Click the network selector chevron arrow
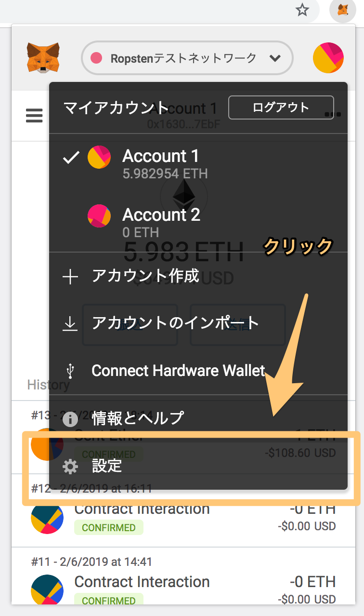 coord(275,58)
